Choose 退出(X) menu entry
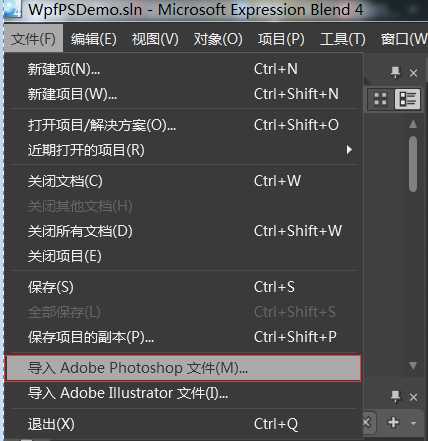 [x=183, y=424]
